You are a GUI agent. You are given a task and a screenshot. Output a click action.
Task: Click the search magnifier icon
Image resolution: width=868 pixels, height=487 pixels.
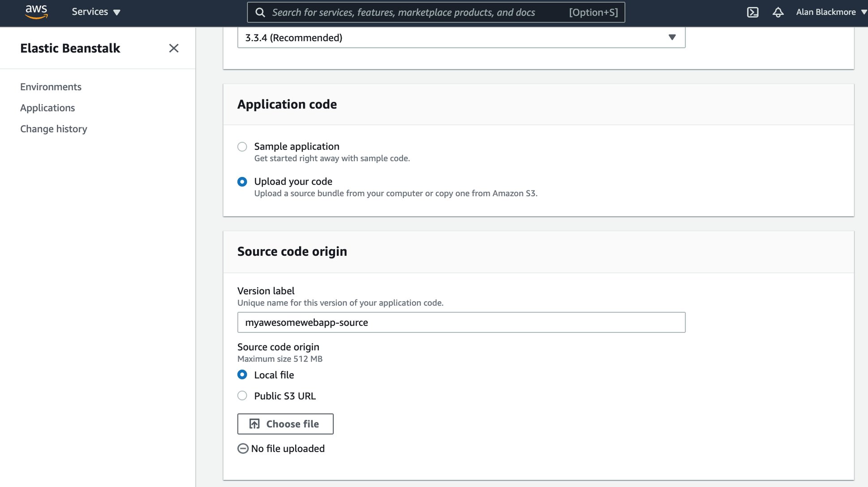(260, 12)
